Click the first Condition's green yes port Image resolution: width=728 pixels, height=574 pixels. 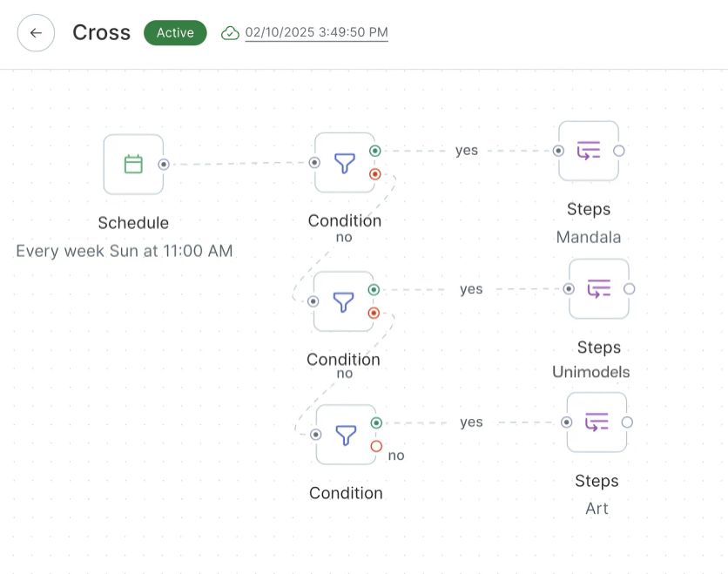pyautogui.click(x=375, y=151)
